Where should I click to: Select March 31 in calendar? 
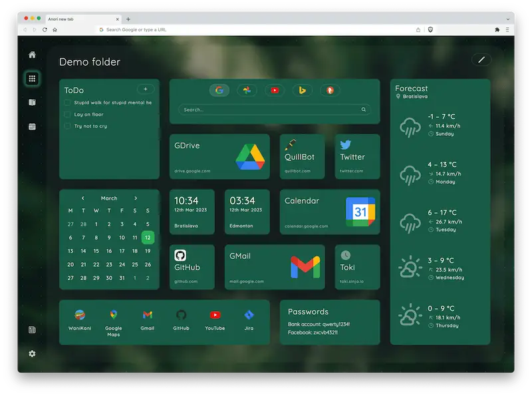(x=122, y=278)
